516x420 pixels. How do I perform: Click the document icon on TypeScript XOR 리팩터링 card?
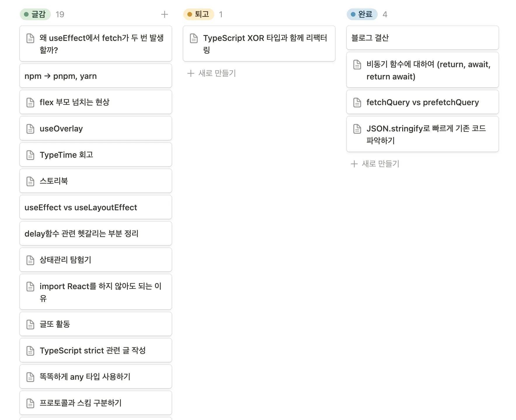[x=194, y=38]
